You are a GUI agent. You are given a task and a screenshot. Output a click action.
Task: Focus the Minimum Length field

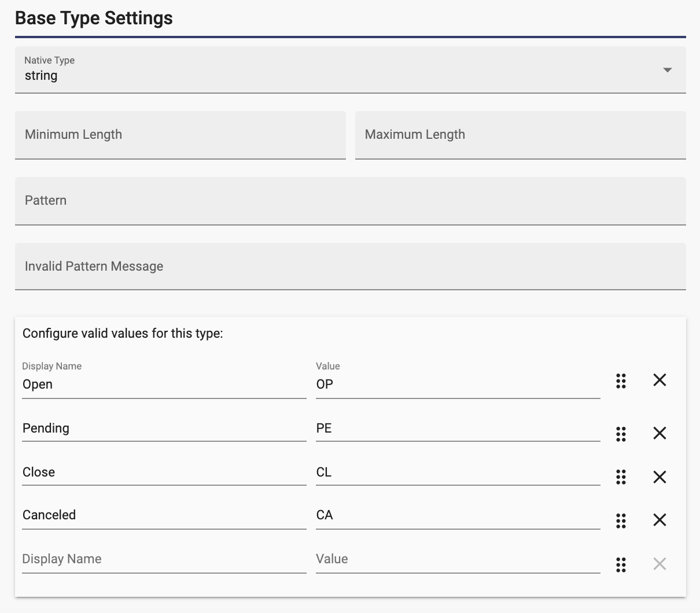pyautogui.click(x=180, y=135)
